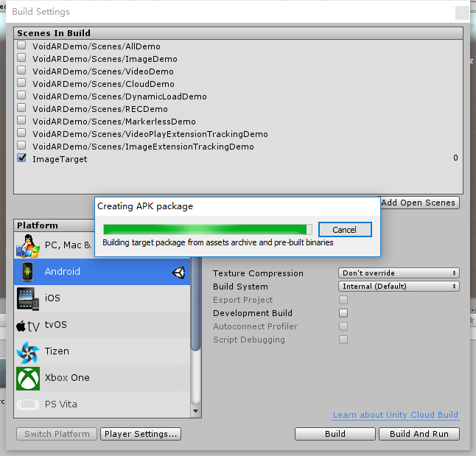Toggle the Export Project checkbox
476x456 pixels.
pyautogui.click(x=343, y=300)
